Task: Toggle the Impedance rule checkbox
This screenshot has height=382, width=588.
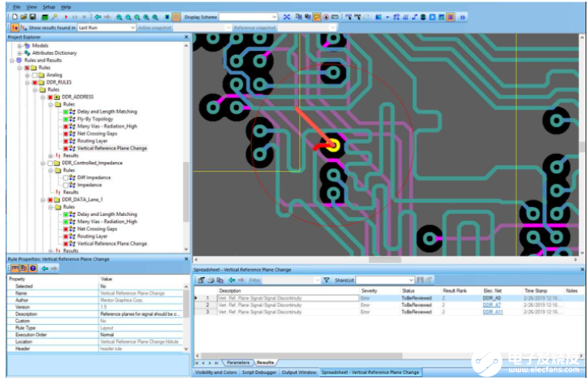Action: (x=65, y=185)
